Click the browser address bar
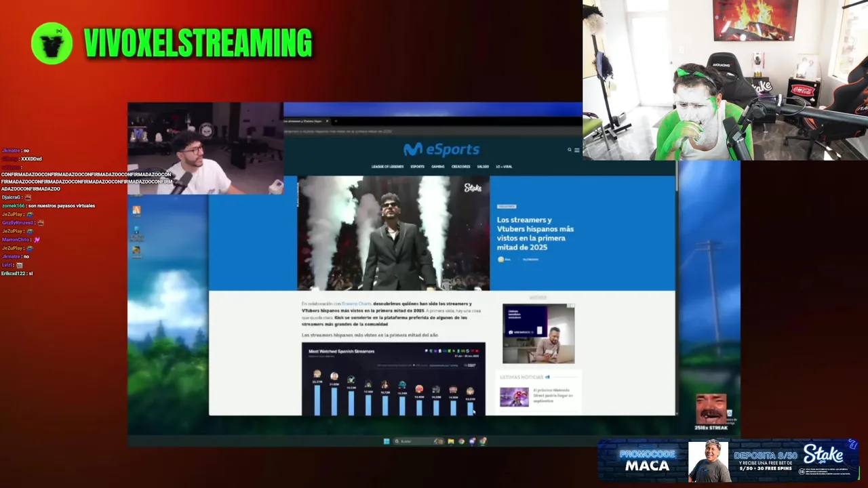The height and width of the screenshot is (488, 868). (434, 131)
